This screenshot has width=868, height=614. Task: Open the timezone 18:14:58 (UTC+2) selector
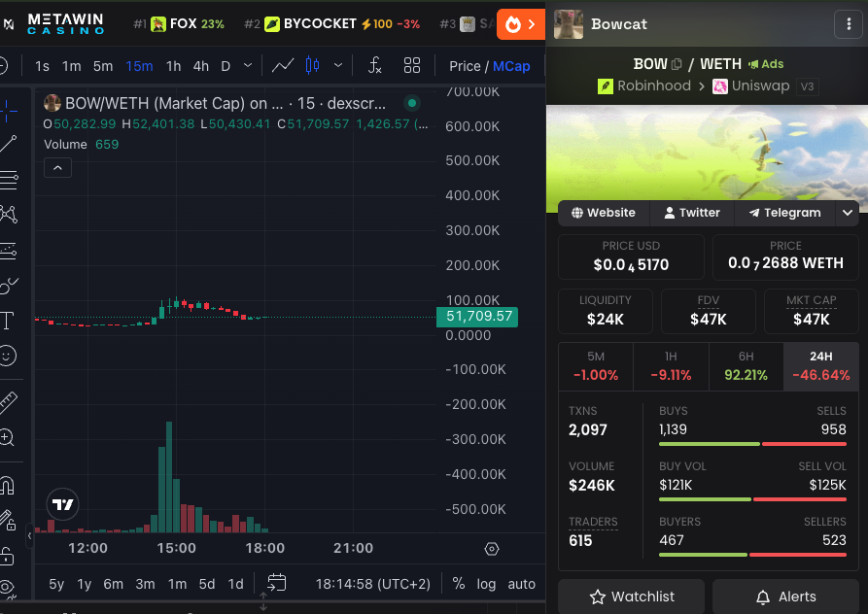pyautogui.click(x=373, y=584)
